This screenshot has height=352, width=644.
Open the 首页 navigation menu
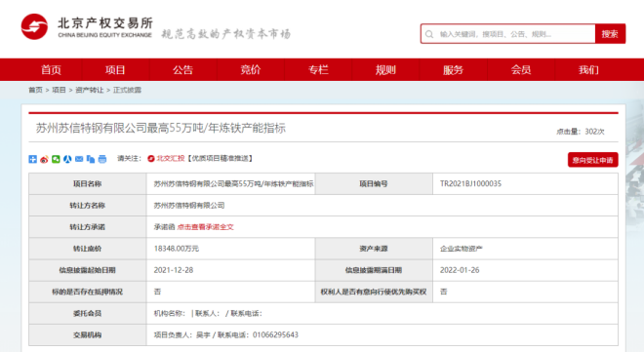click(x=51, y=70)
